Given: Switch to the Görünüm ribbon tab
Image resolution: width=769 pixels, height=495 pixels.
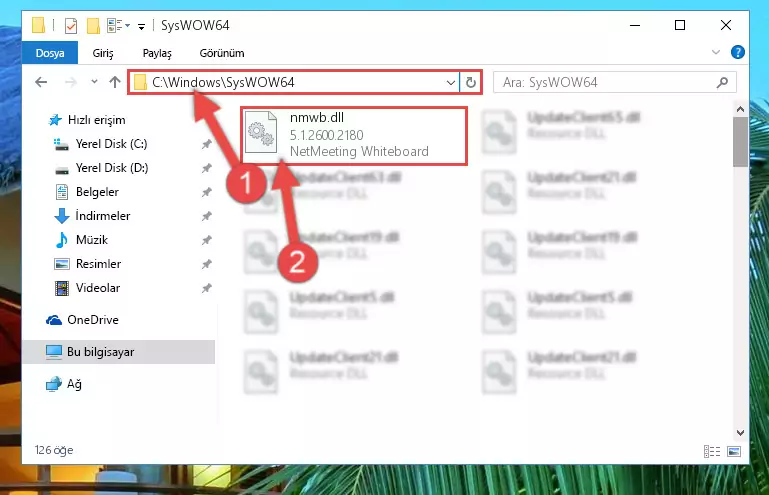Looking at the screenshot, I should click(x=222, y=53).
